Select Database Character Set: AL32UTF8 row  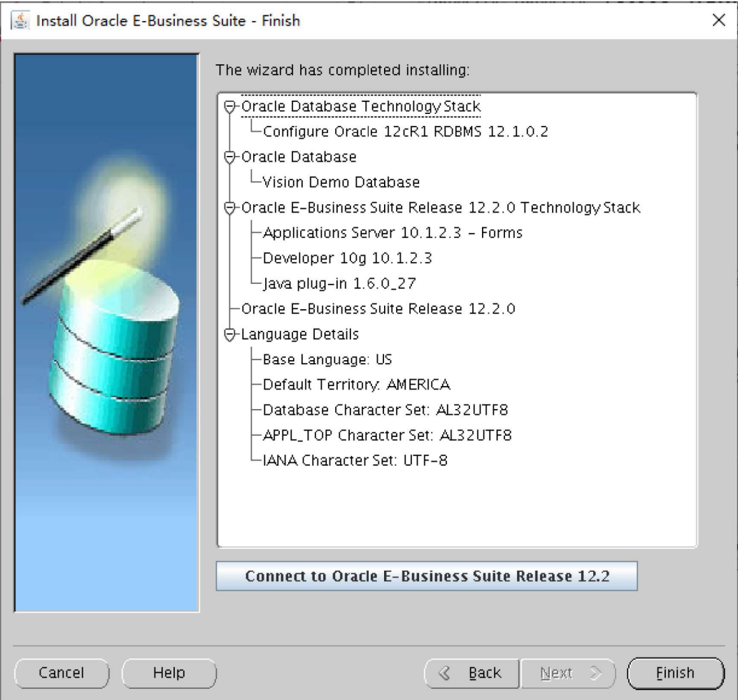click(385, 410)
